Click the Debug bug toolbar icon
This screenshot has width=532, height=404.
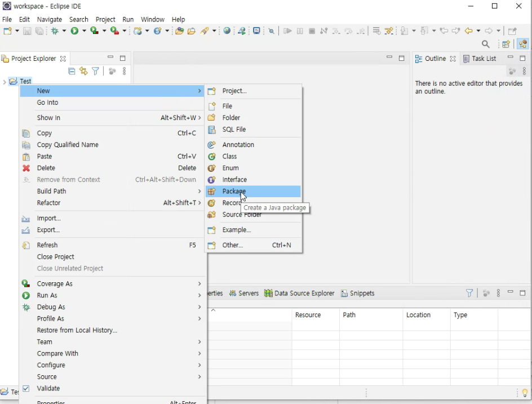pos(55,31)
